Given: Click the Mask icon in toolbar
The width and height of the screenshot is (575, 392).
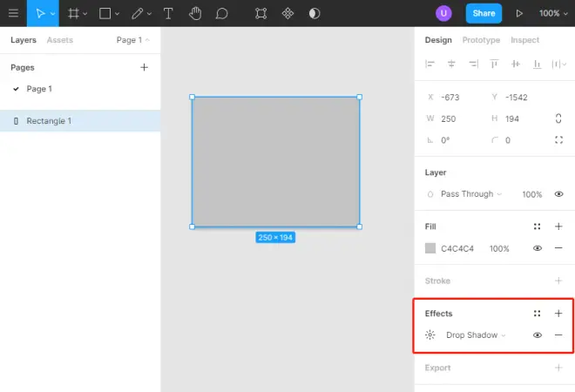Looking at the screenshot, I should [315, 14].
